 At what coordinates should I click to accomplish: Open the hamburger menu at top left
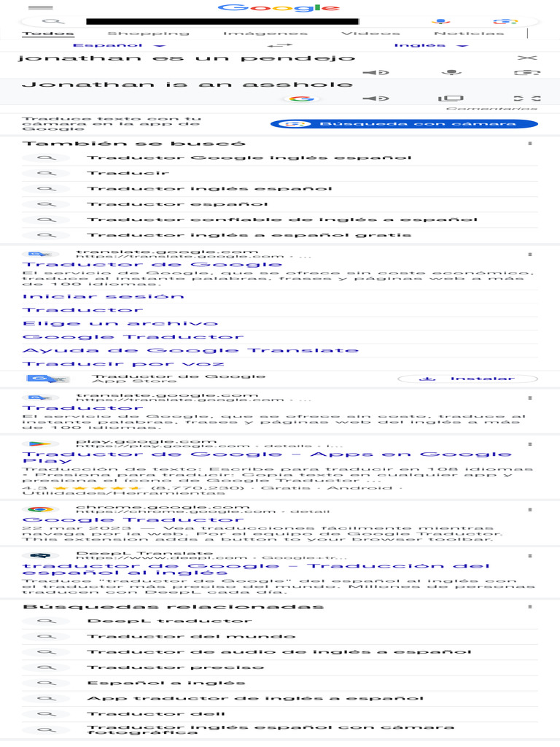tap(41, 7)
